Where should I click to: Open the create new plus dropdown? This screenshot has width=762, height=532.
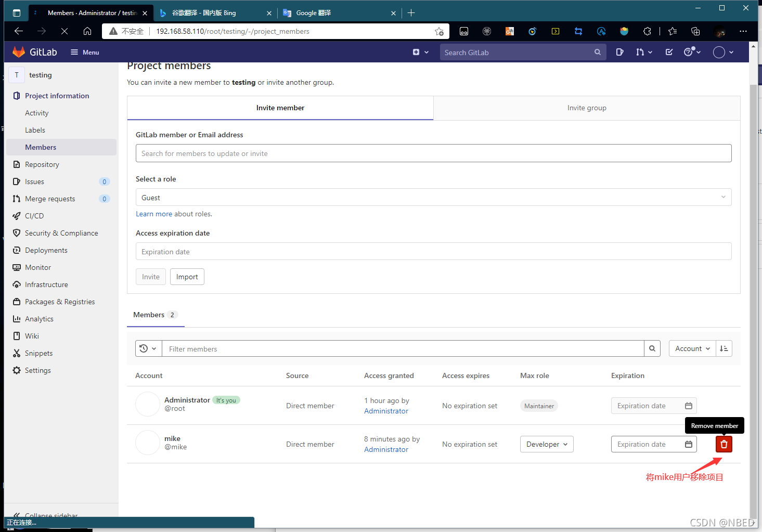click(x=420, y=52)
